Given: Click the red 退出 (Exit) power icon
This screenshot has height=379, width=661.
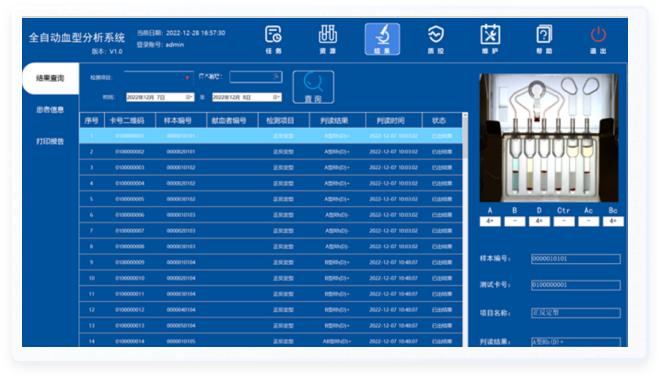Looking at the screenshot, I should 598,39.
